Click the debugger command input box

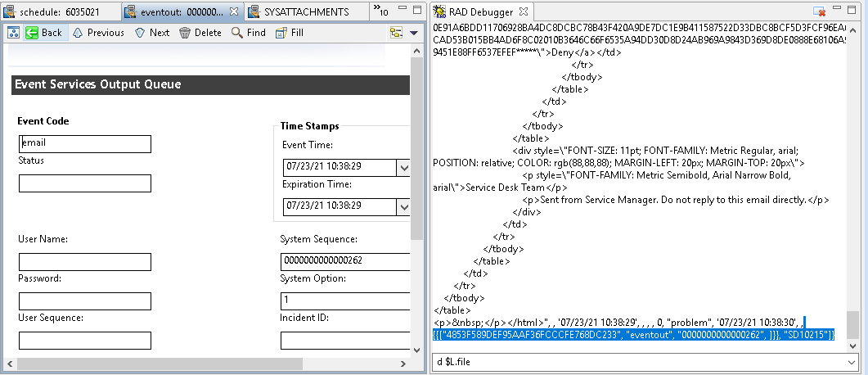pyautogui.click(x=641, y=361)
